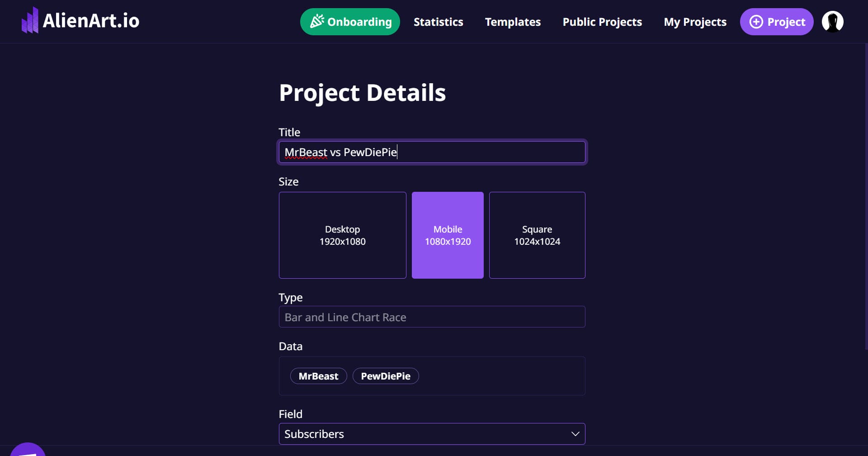Open the Subscribers field dropdown
868x456 pixels.
coord(432,434)
